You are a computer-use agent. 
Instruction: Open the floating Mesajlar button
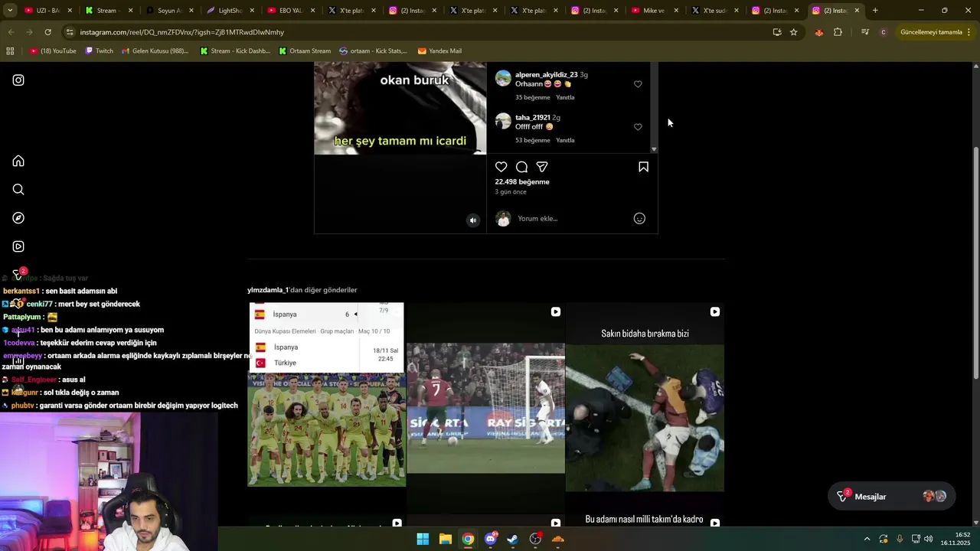891,497
